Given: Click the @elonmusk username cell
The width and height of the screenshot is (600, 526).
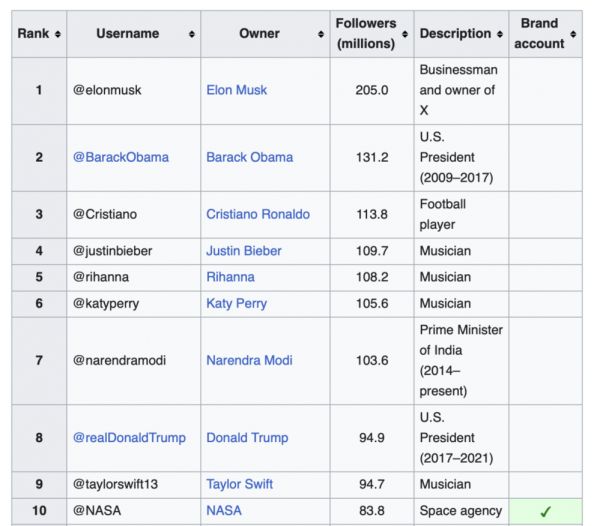Looking at the screenshot, I should [107, 90].
